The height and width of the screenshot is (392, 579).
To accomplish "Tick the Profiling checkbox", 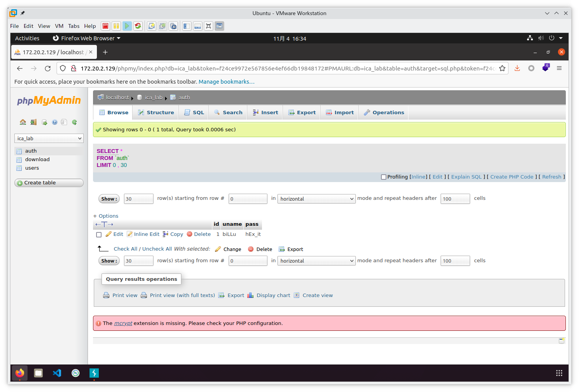I will 384,177.
